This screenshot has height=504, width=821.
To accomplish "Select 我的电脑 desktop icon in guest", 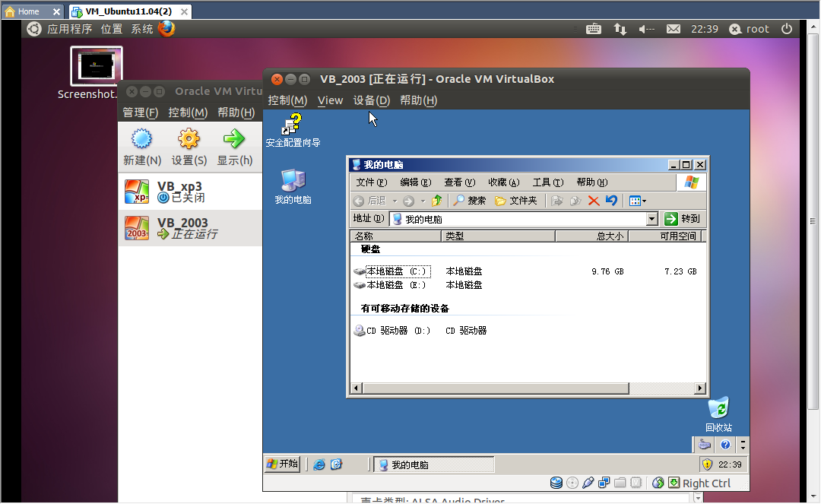I will (x=293, y=187).
